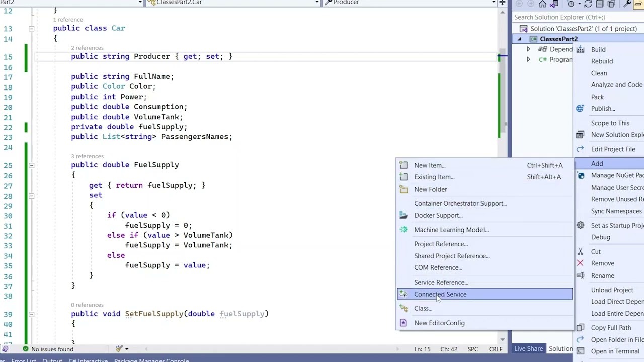Open project Properties via the wrench icon
644x362 pixels.
pos(627,4)
